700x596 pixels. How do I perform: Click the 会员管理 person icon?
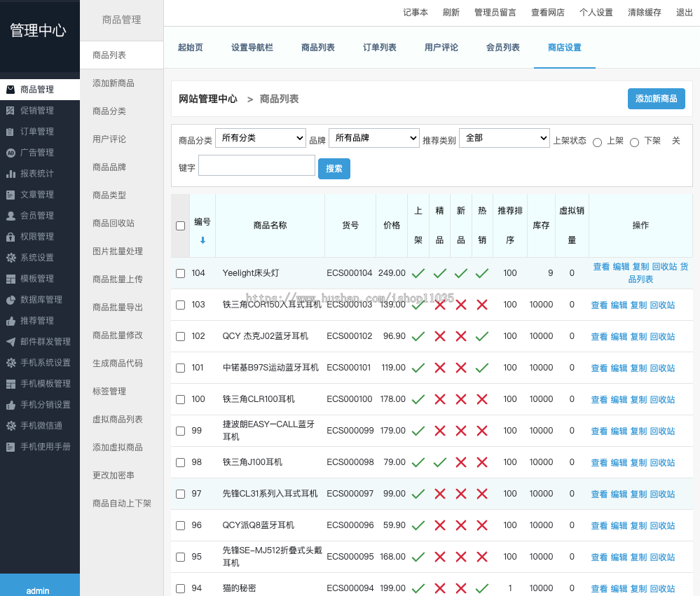tap(11, 216)
